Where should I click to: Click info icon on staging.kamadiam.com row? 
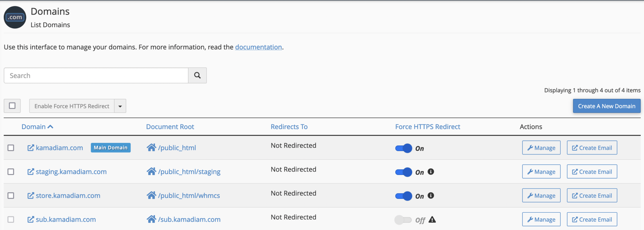tap(431, 172)
